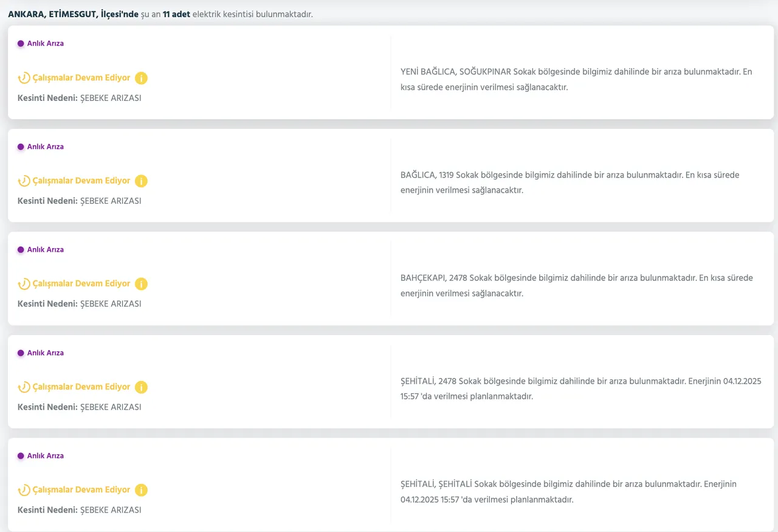Click clock icon in BAĞLICA 1319 Sokak card
778x532 pixels.
click(x=24, y=181)
